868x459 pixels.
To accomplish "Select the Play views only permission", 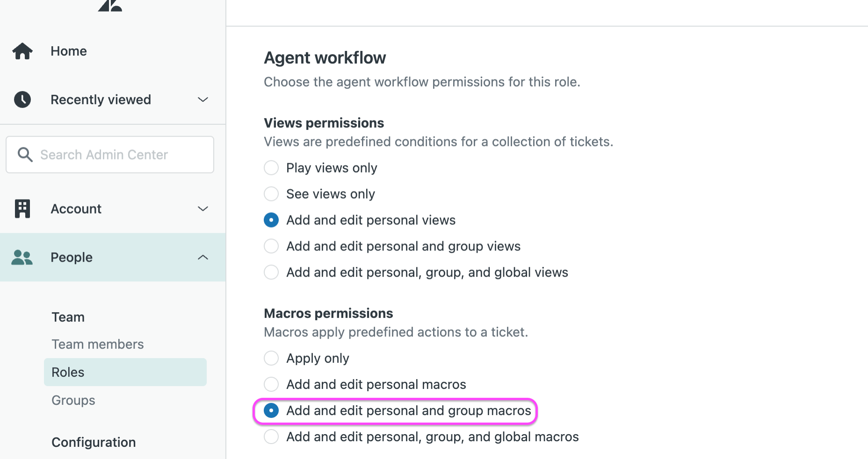I will coord(271,167).
